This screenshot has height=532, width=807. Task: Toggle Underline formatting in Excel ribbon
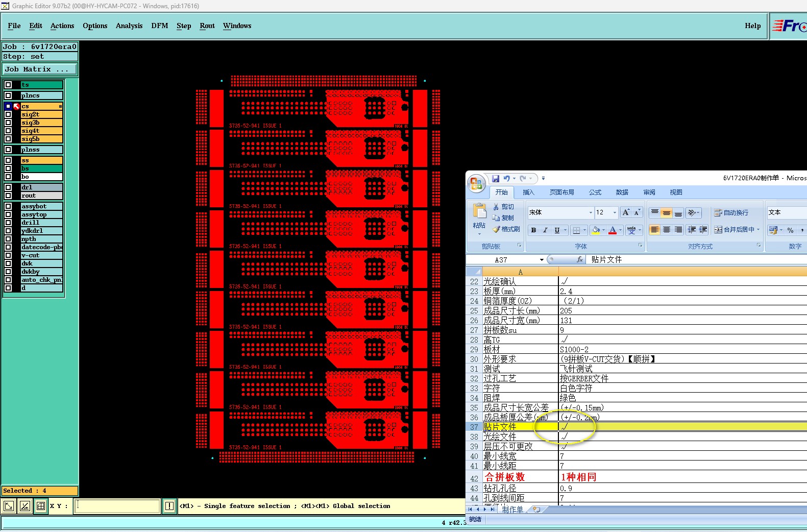click(557, 230)
